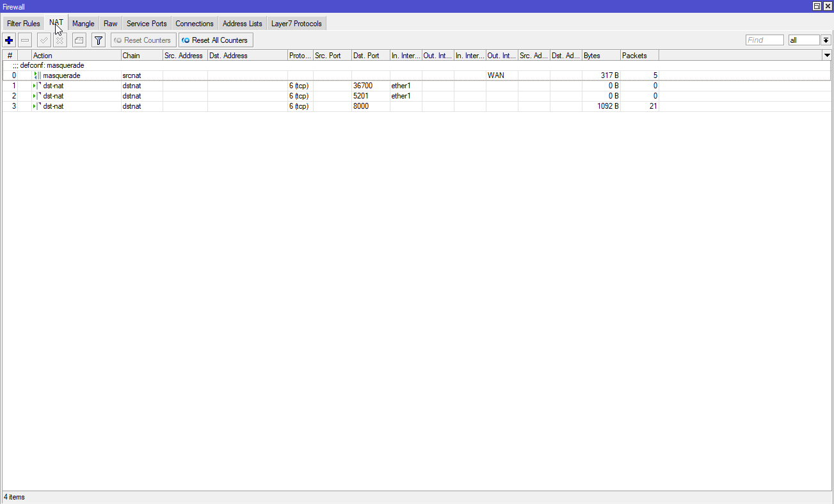Expand the column chooser arrow in the table header

(826, 56)
